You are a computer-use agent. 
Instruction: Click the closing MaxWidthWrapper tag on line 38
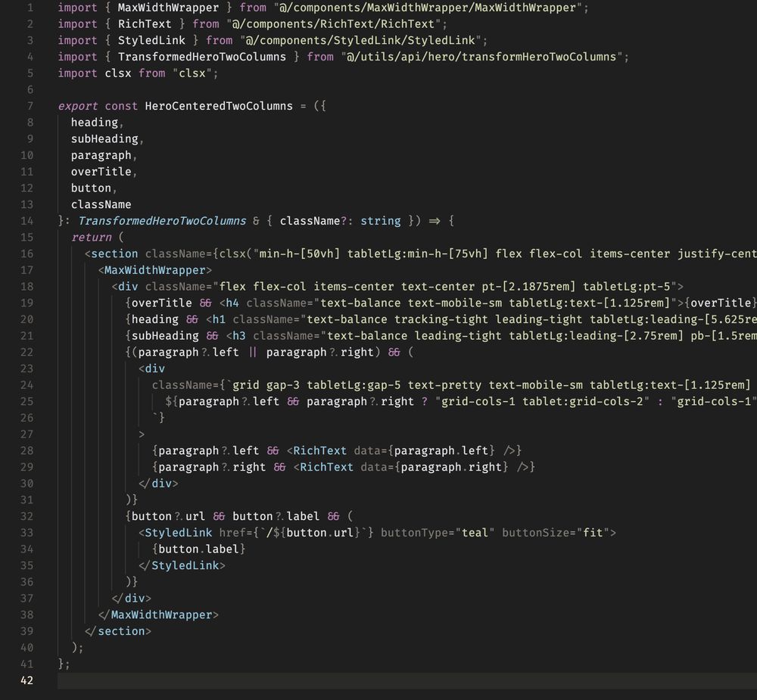click(x=158, y=615)
